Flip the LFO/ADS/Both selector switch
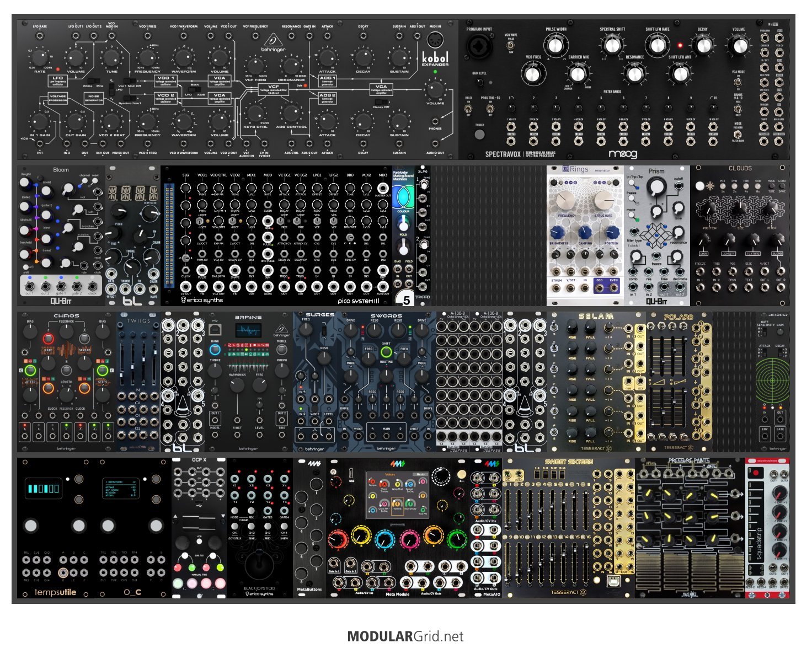 [194, 90]
